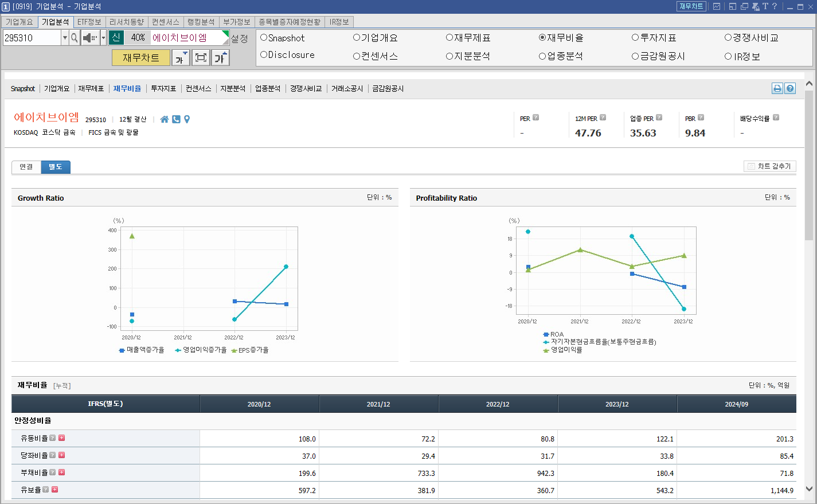Image resolution: width=817 pixels, height=504 pixels.
Task: Click the 설정 button
Action: (x=239, y=38)
